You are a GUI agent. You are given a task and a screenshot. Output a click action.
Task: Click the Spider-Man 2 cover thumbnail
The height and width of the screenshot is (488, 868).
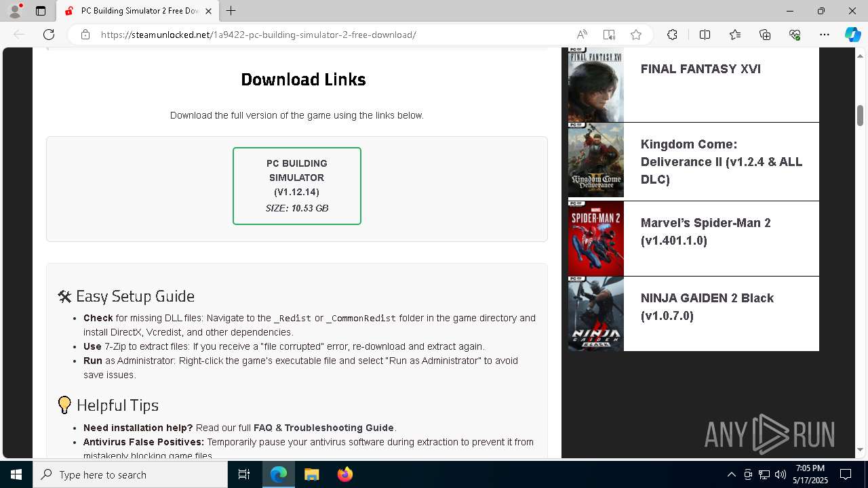596,239
